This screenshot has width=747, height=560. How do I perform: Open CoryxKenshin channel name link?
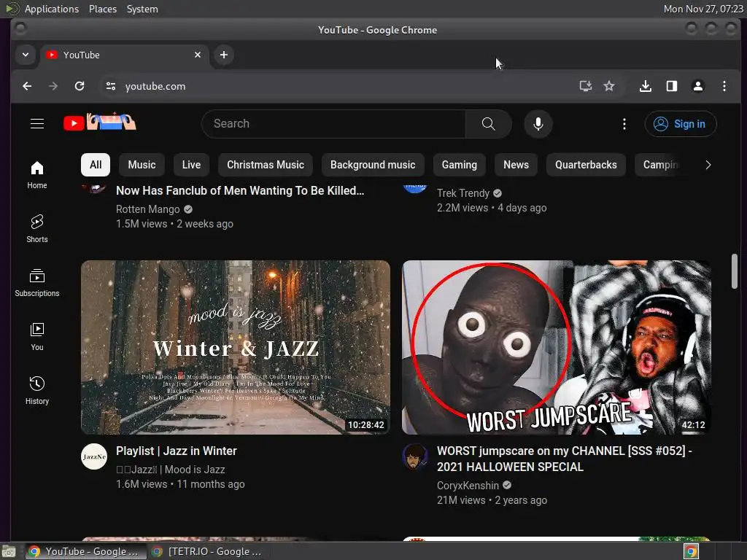pyautogui.click(x=468, y=486)
